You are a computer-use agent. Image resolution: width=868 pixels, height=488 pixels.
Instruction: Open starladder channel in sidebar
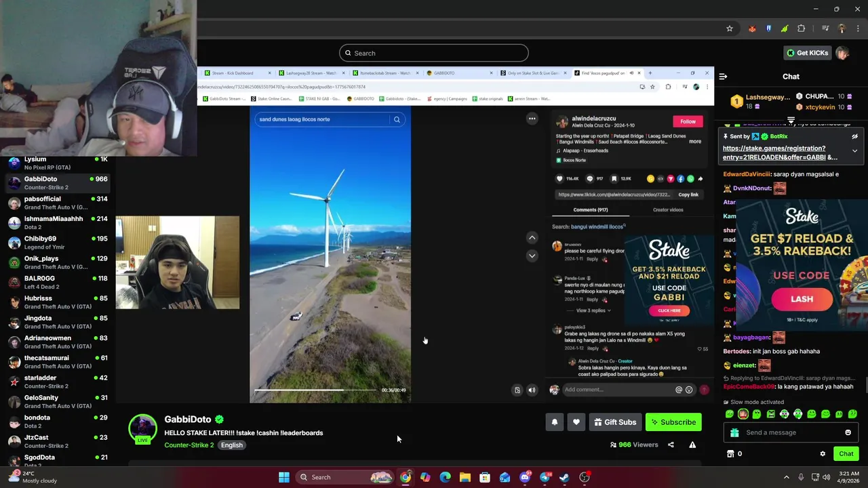(x=58, y=382)
